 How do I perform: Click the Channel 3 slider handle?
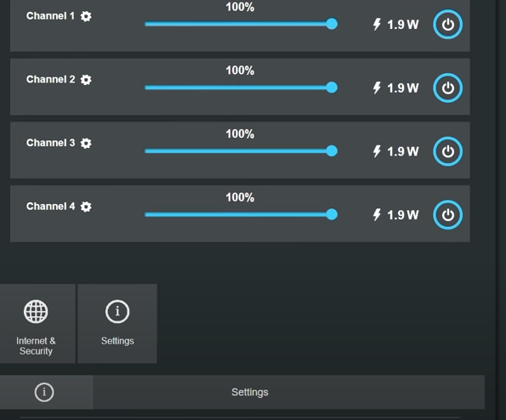click(x=332, y=151)
